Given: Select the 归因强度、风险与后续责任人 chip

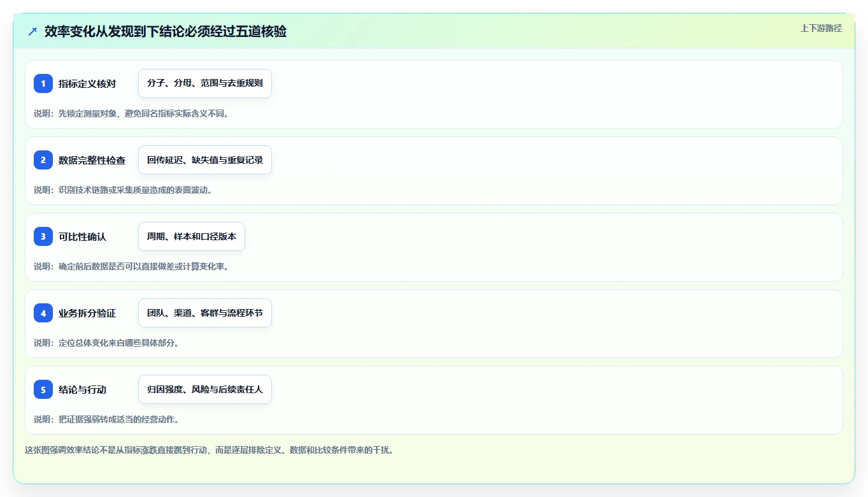Looking at the screenshot, I should 205,389.
